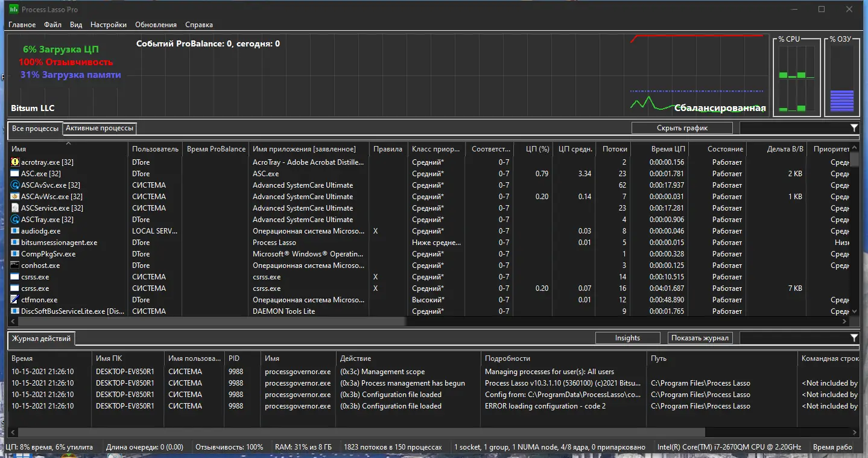The height and width of the screenshot is (458, 868).
Task: Click the Intel Core i7-2670QM status entry
Action: [729, 447]
